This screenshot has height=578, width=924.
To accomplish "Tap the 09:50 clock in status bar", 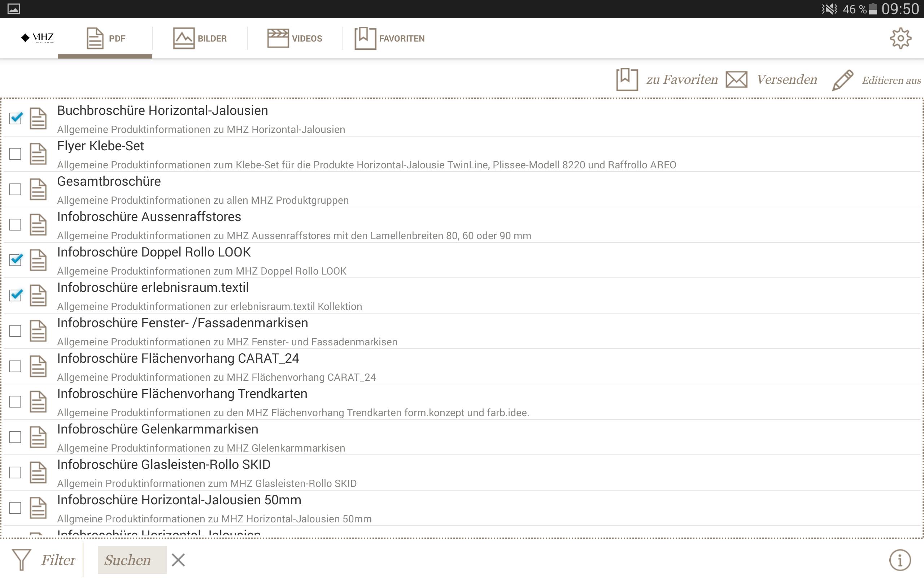I will [x=900, y=9].
